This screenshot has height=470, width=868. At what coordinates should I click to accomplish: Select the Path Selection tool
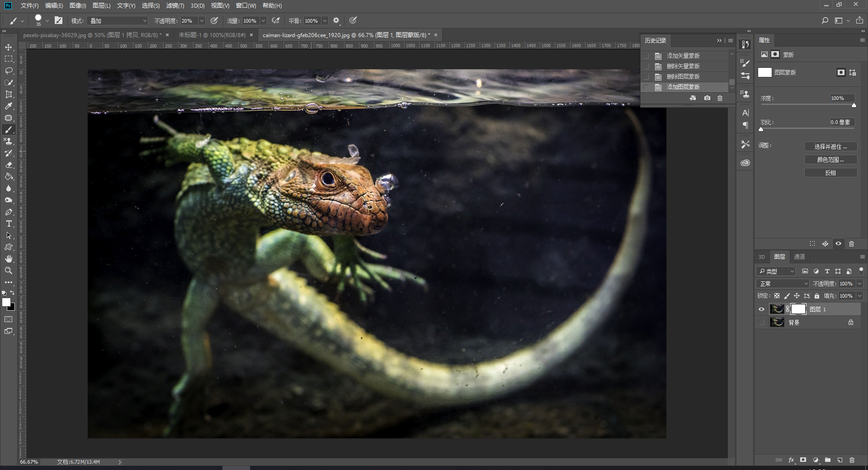point(9,236)
